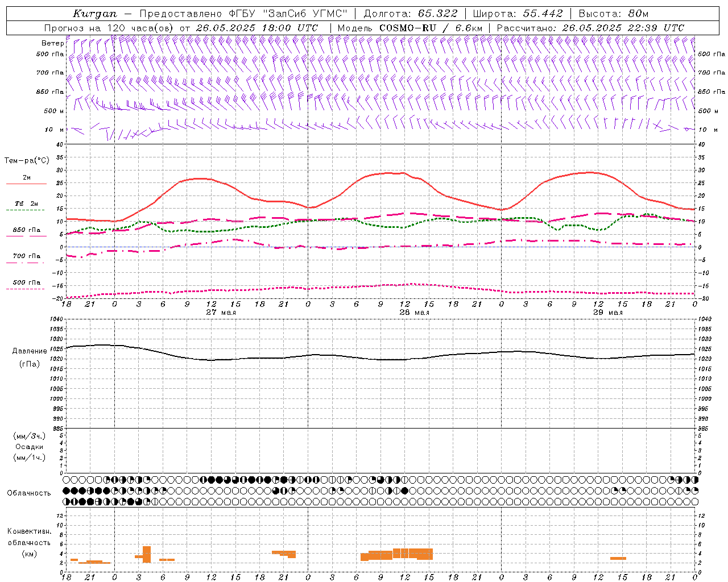Select the latitude value Широта: 55.442
This screenshot has width=728, height=582.
pyautogui.click(x=518, y=14)
